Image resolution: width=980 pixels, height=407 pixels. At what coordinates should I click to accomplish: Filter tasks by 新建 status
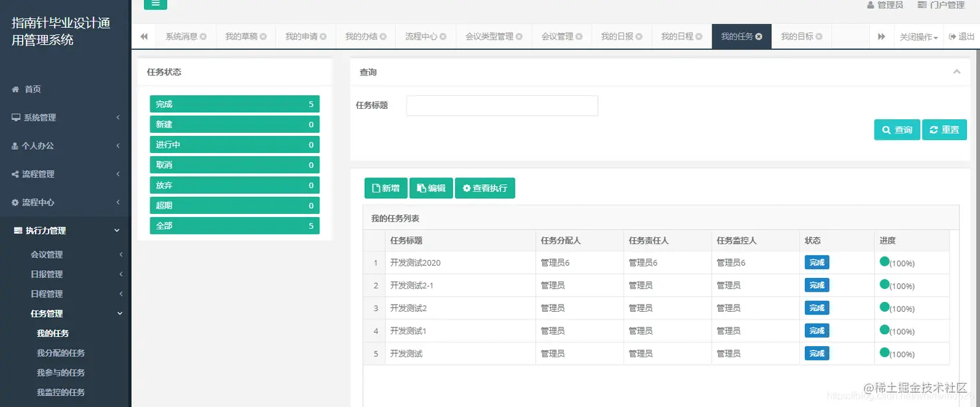click(235, 124)
